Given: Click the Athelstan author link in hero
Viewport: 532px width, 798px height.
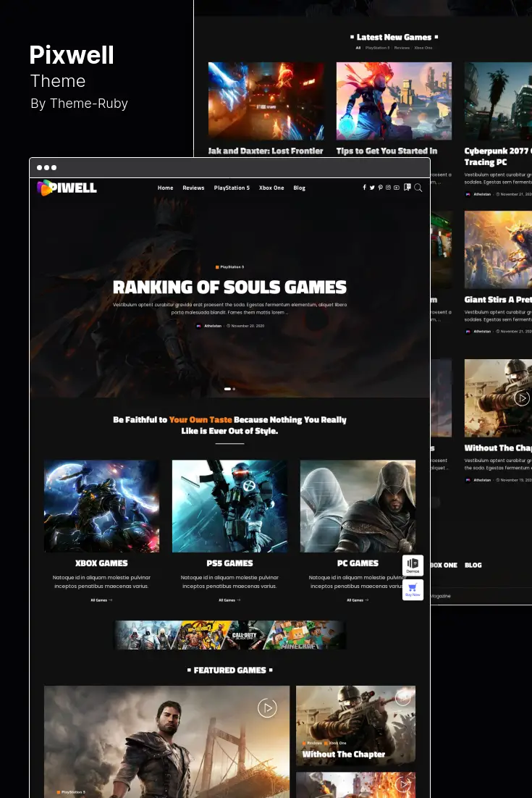Looking at the screenshot, I should 213,326.
